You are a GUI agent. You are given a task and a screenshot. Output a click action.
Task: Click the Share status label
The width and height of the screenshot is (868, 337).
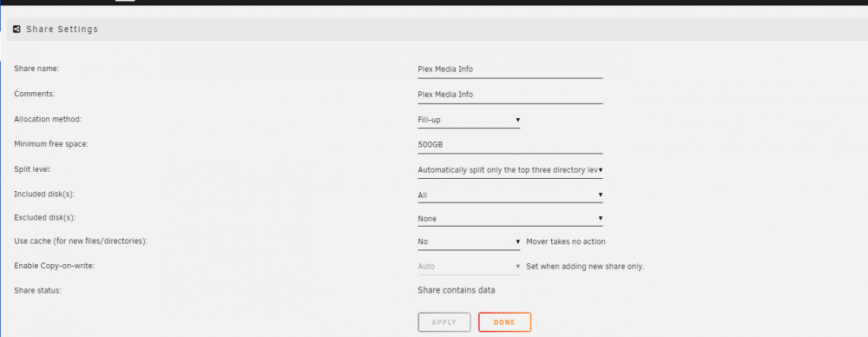coord(37,290)
